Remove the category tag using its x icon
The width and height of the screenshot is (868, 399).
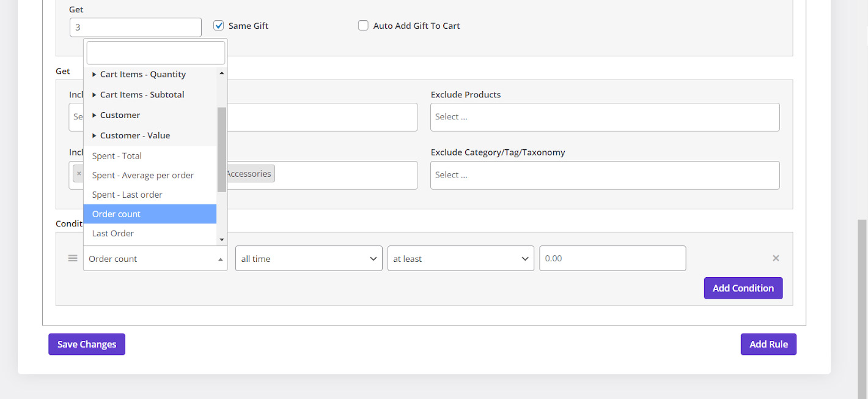[78, 174]
